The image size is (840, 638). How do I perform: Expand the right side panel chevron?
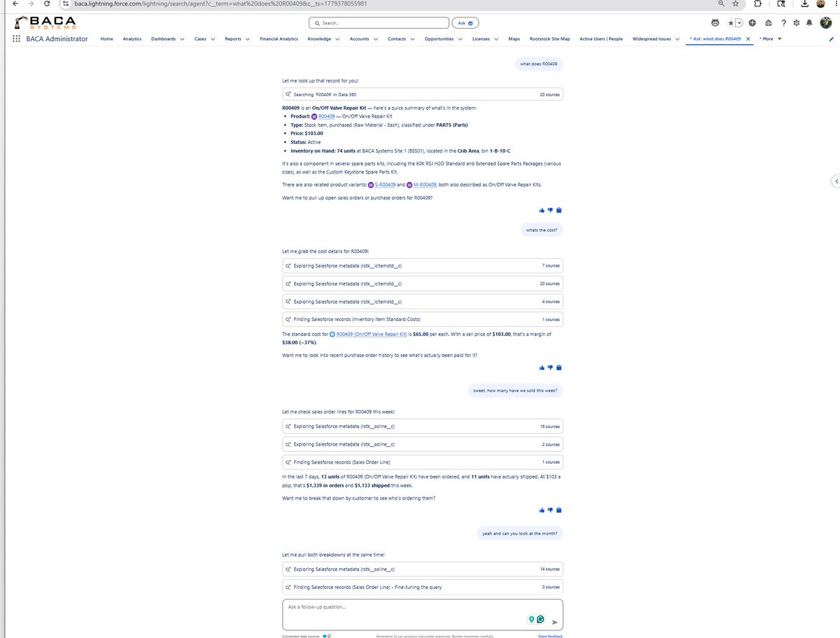click(x=836, y=181)
